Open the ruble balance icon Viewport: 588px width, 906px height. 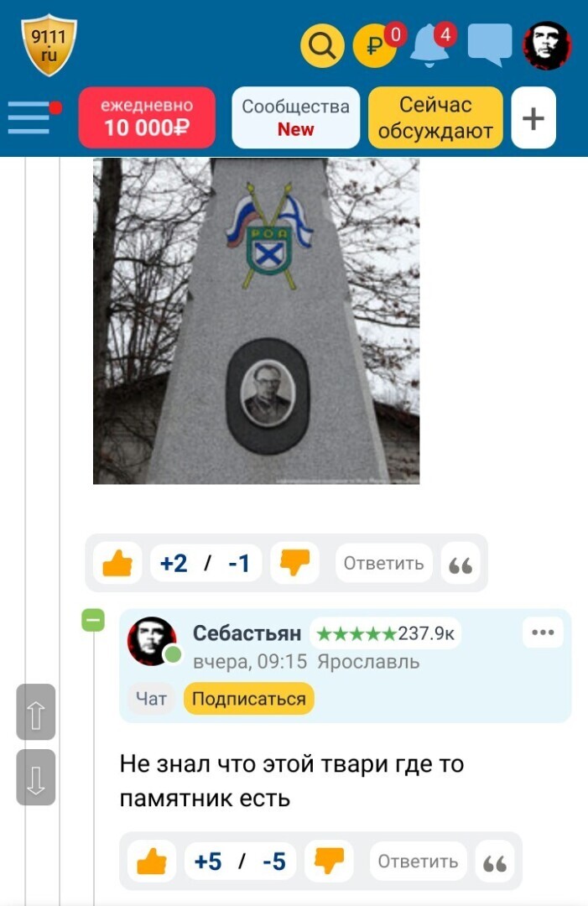coord(374,45)
